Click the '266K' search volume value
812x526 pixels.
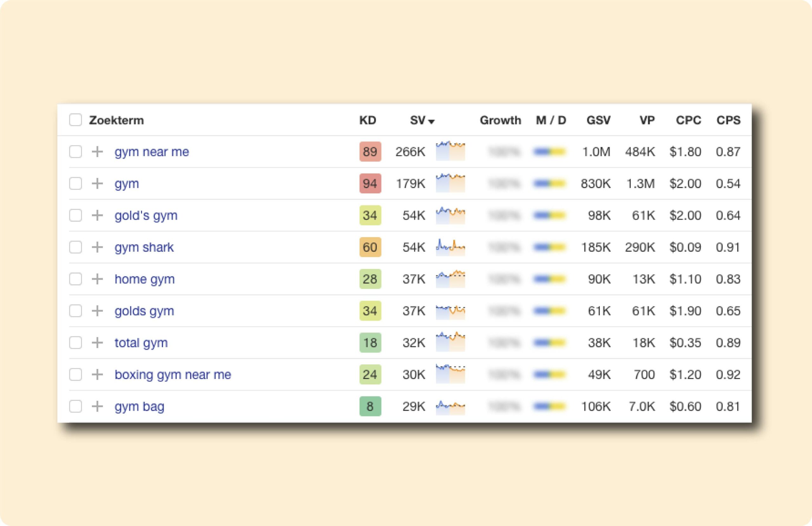[410, 152]
